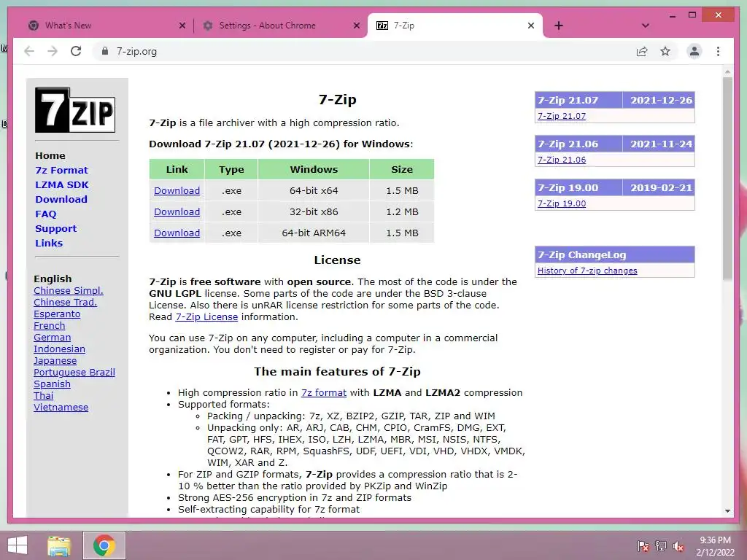The height and width of the screenshot is (560, 747).
Task: Click the network tray icon
Action: tap(661, 546)
